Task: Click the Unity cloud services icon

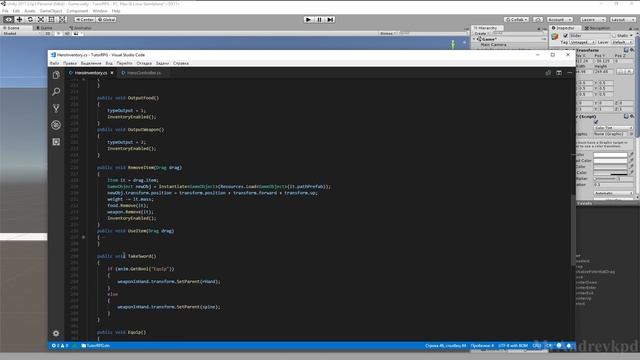Action: pyautogui.click(x=538, y=20)
